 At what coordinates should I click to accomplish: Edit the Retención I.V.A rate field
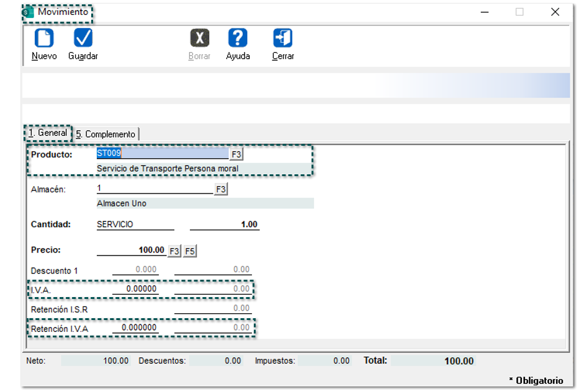click(x=135, y=327)
